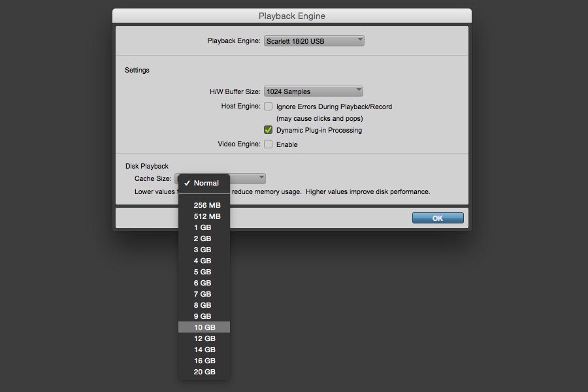The image size is (588, 392).
Task: Choose 16 GB in cache menu
Action: 204,361
